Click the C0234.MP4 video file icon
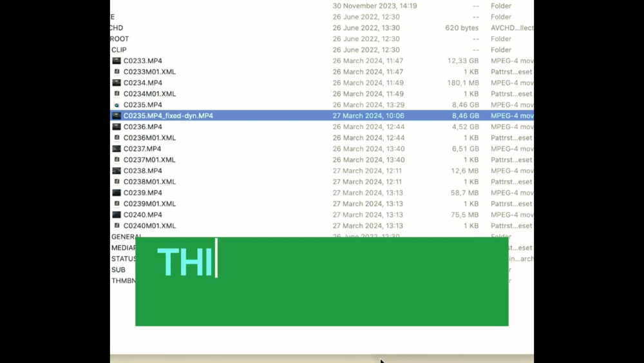The width and height of the screenshot is (644, 363). (x=117, y=83)
